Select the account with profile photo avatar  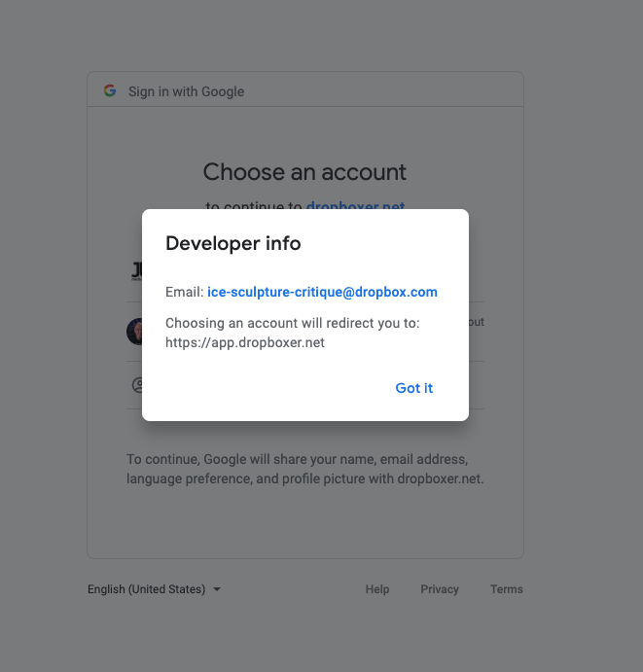point(134,332)
